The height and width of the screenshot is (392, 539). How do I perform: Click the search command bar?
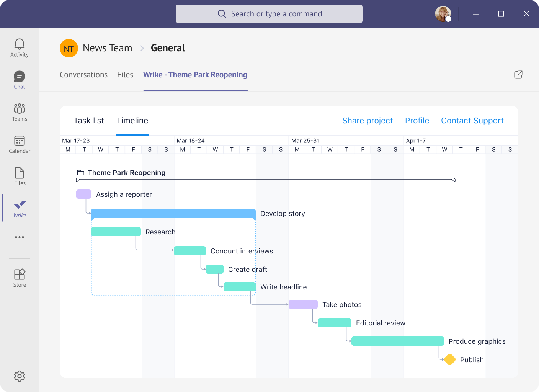[x=269, y=14]
